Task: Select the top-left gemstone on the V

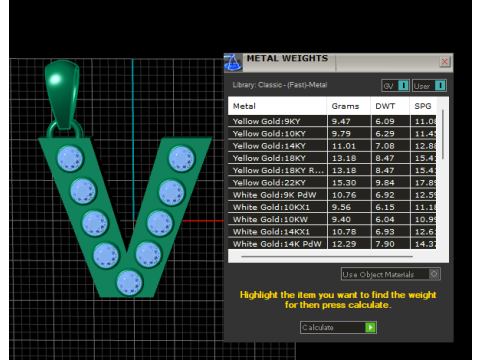Action: pos(70,159)
